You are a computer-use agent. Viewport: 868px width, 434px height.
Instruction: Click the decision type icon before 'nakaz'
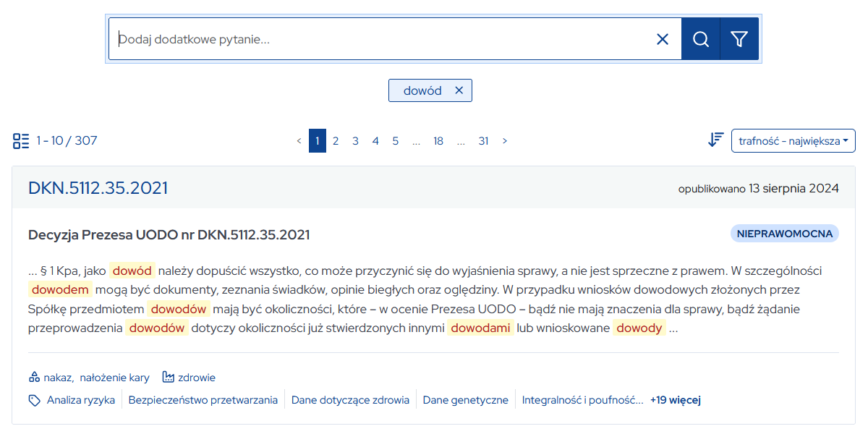coord(34,377)
